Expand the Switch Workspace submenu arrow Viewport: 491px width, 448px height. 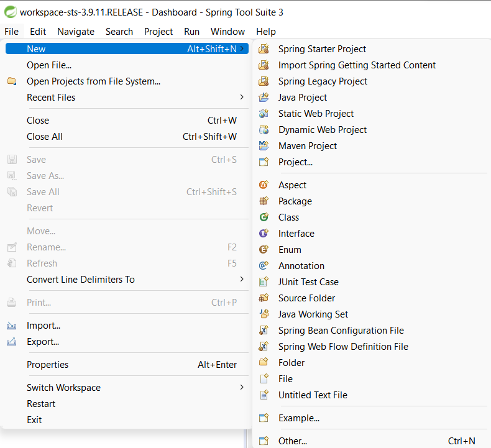tap(242, 387)
